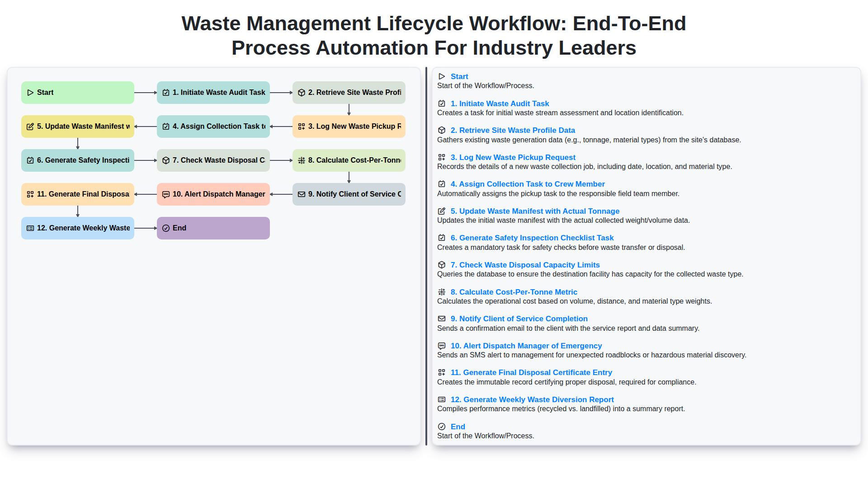Click the calculator icon on Calculate Cost-Per-Tonne node
The width and height of the screenshot is (868, 488).
302,160
